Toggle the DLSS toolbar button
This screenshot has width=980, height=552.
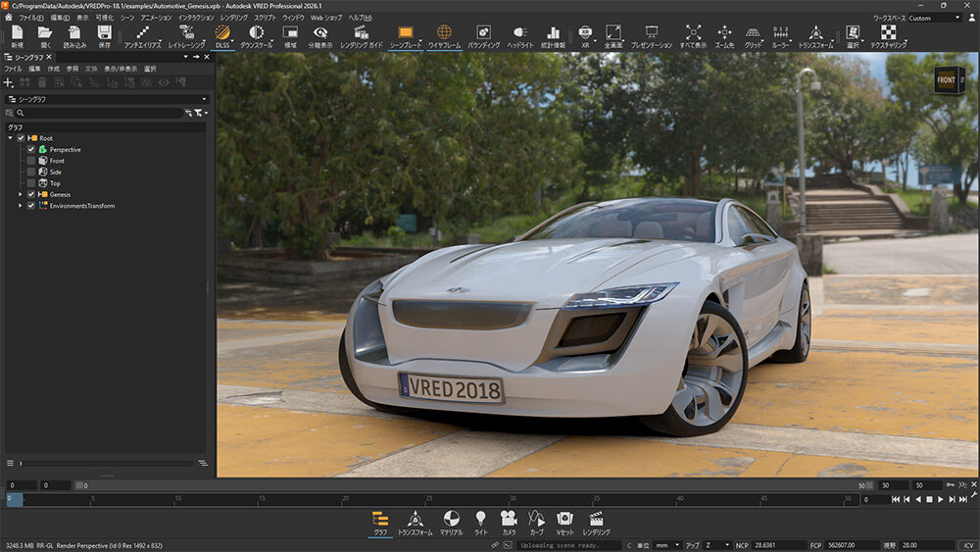(222, 36)
